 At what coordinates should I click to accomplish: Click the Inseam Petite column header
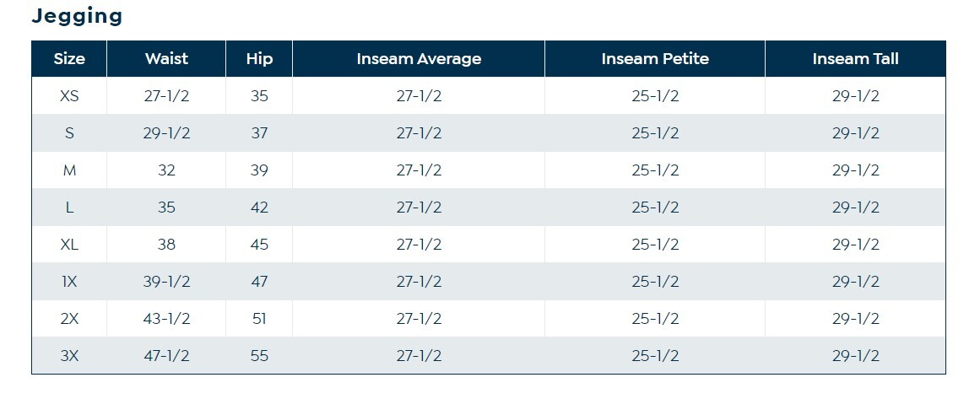pos(655,59)
